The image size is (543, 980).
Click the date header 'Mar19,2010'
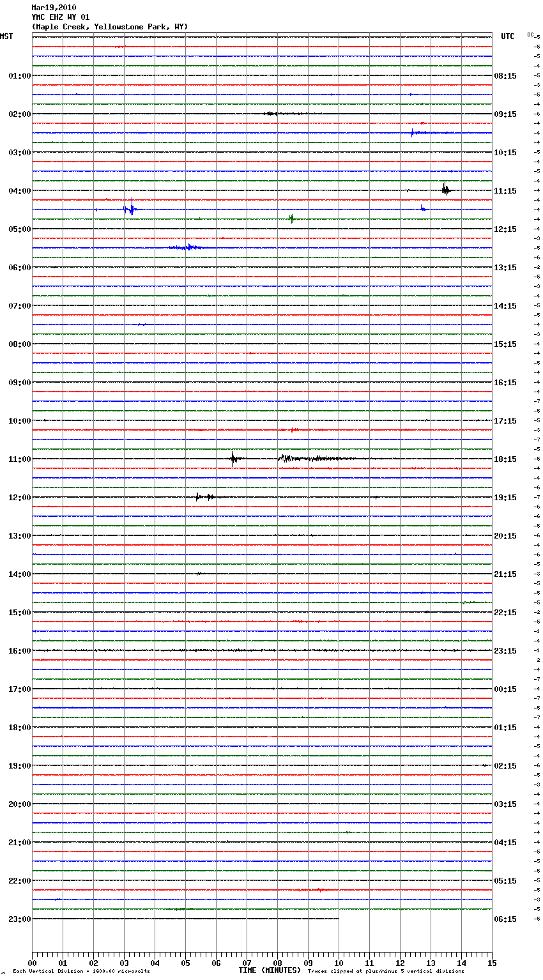click(x=54, y=8)
